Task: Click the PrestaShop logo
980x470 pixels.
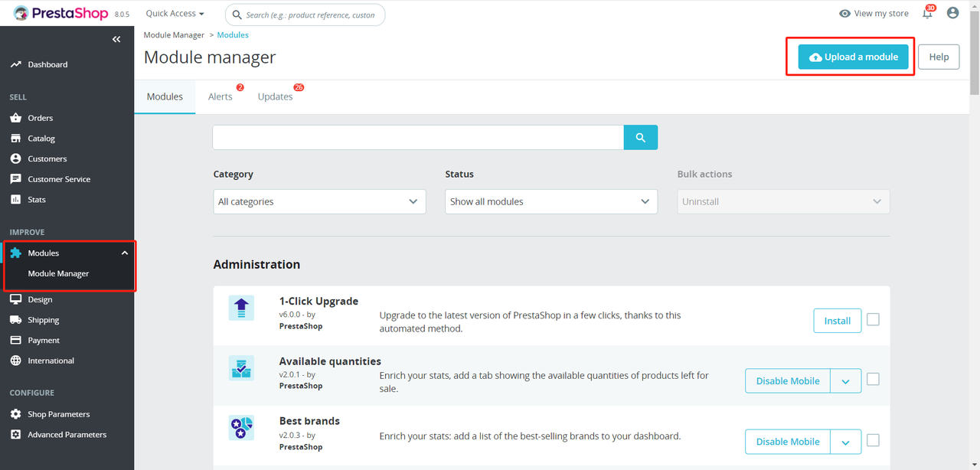Action: pos(60,13)
